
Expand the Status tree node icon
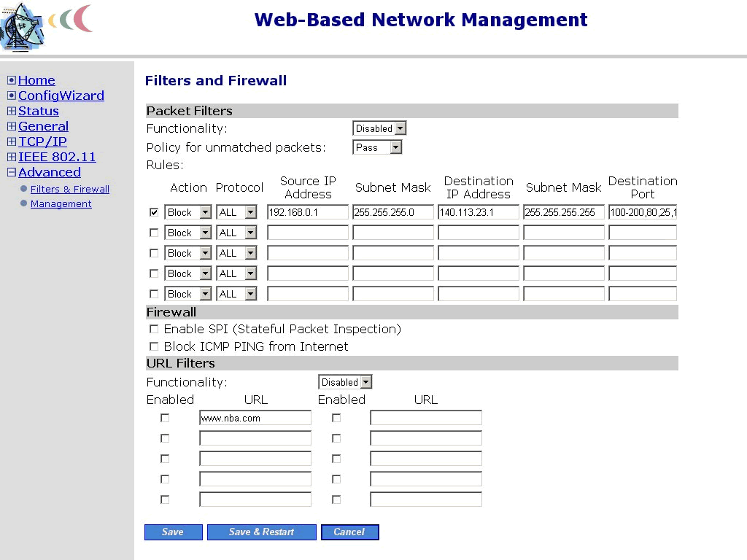coord(11,111)
